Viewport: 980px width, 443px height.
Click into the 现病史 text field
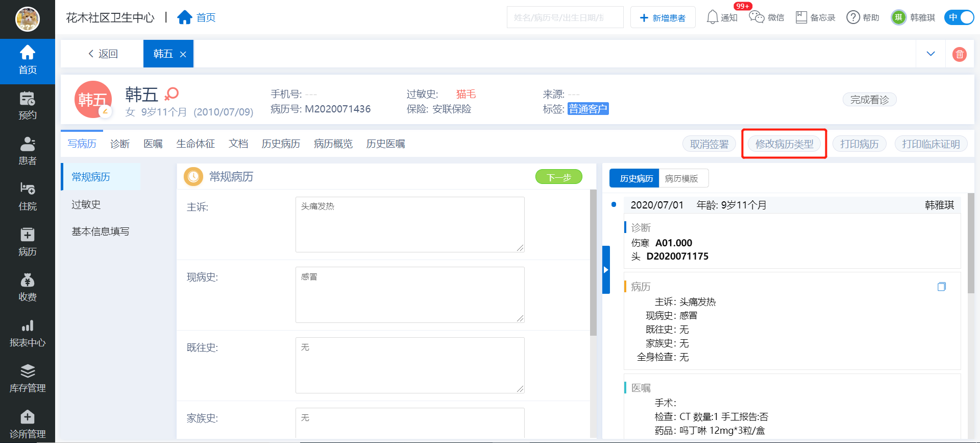(x=410, y=295)
